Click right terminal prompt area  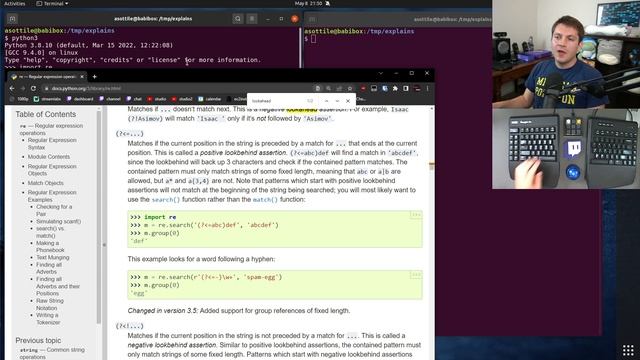(313, 39)
